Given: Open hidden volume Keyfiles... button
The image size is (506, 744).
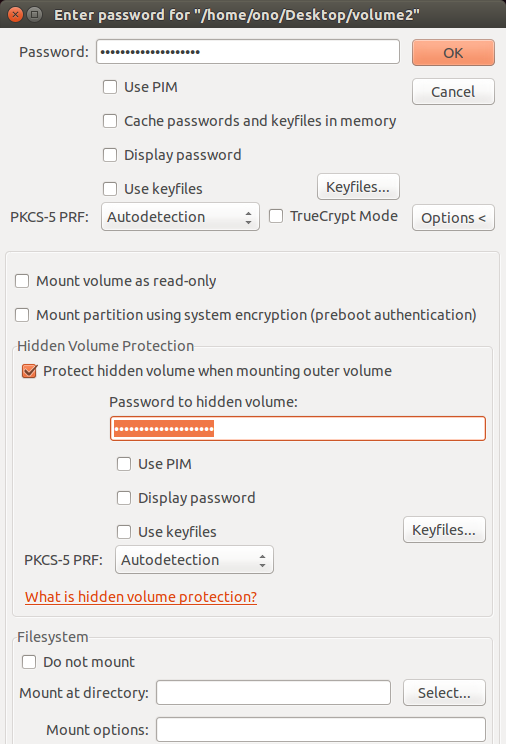Looking at the screenshot, I should 444,530.
